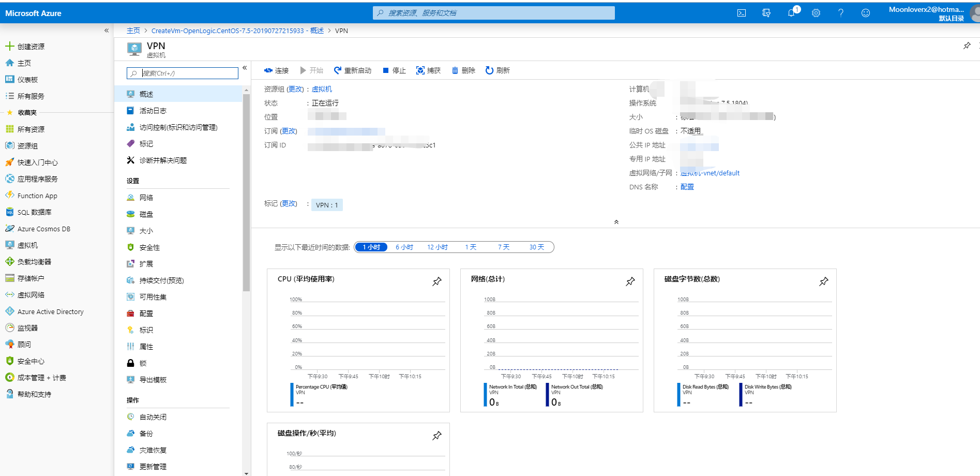Focus the top 搜索资源、服务和文档 search box
This screenshot has width=980, height=476.
click(x=493, y=13)
